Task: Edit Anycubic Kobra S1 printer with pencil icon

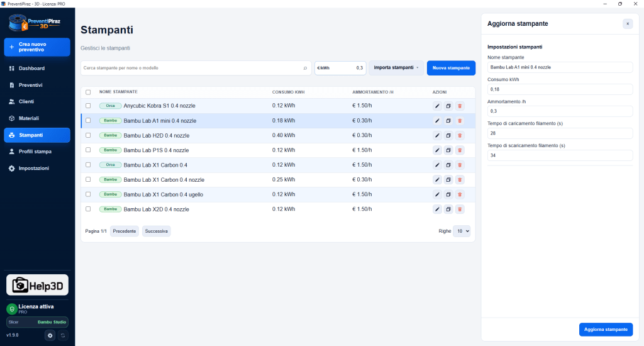Action: pos(437,106)
